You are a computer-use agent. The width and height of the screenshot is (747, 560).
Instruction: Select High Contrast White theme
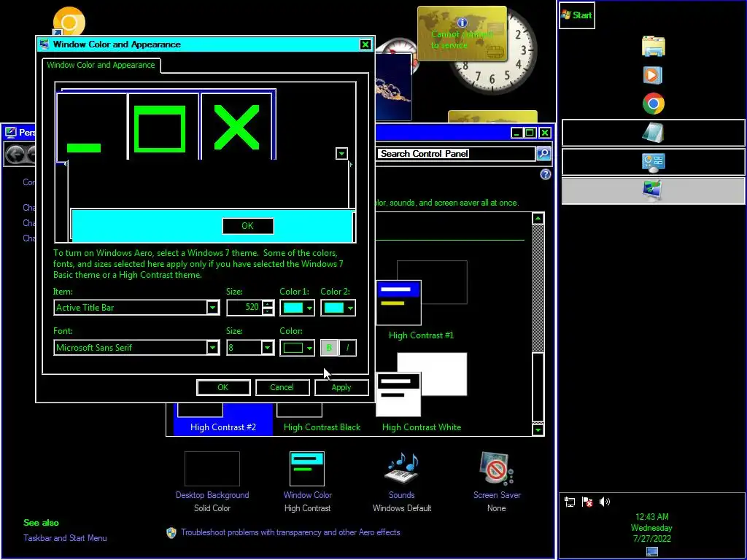pos(422,393)
